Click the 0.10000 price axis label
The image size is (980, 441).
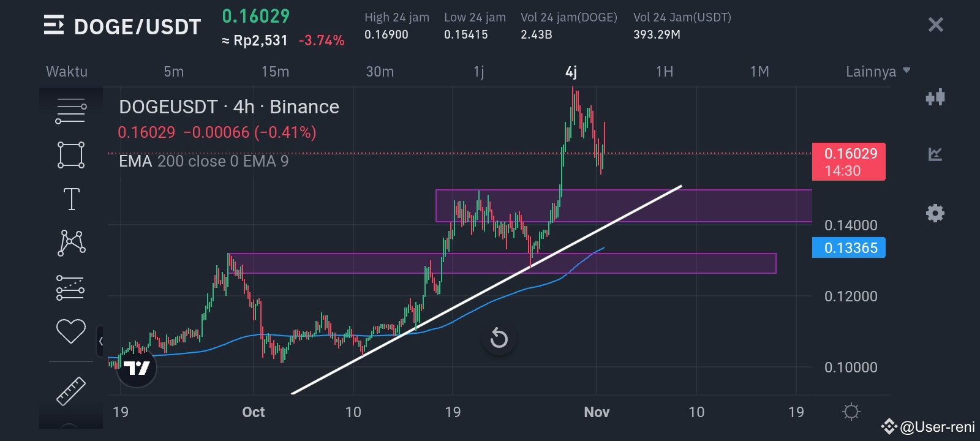click(851, 367)
